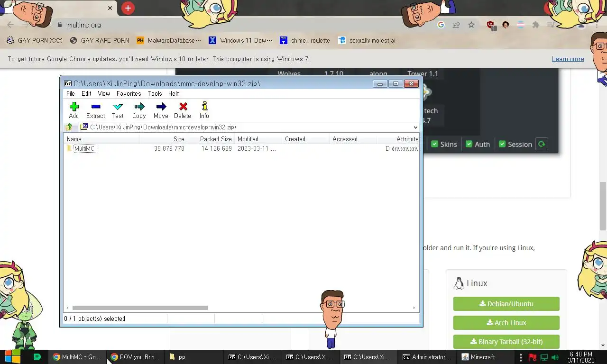This screenshot has height=364, width=607.
Task: Run the Test archive tool
Action: coord(117,110)
